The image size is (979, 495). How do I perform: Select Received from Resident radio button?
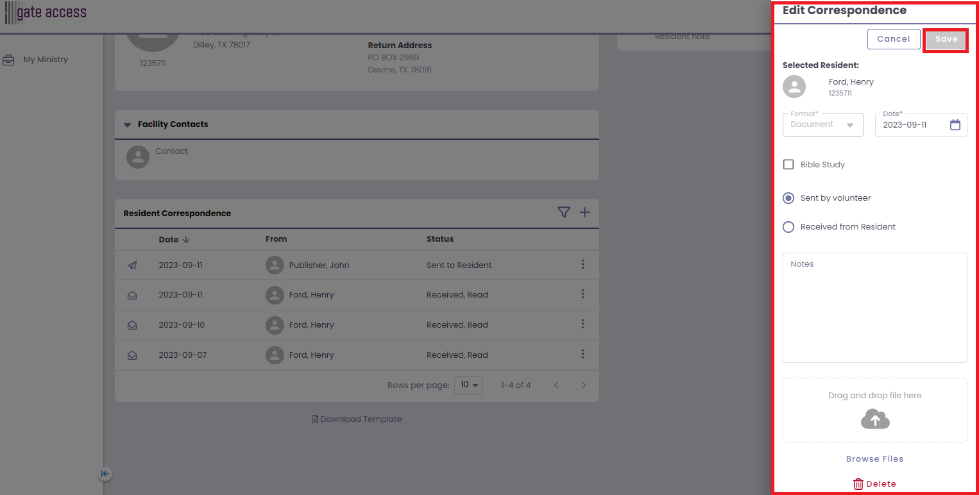tap(789, 227)
